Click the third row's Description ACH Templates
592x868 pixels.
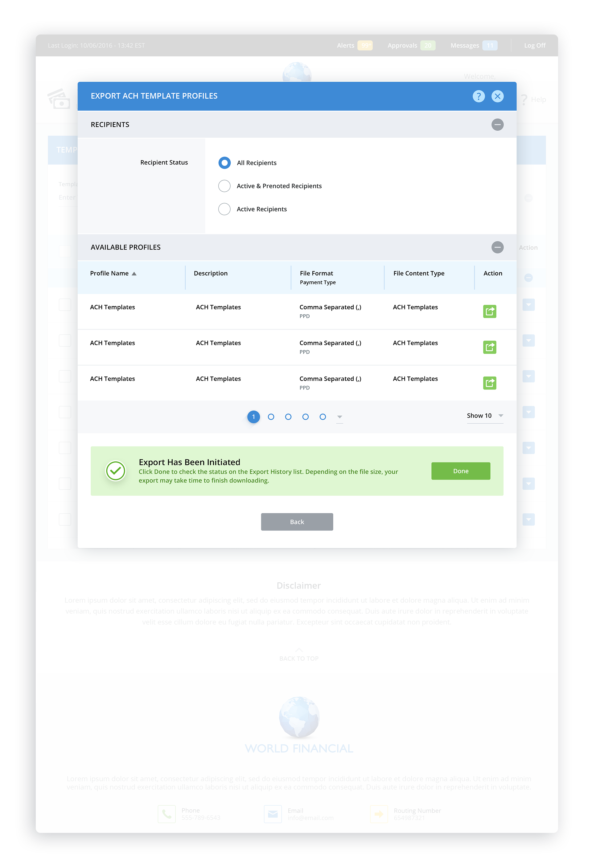pyautogui.click(x=218, y=378)
